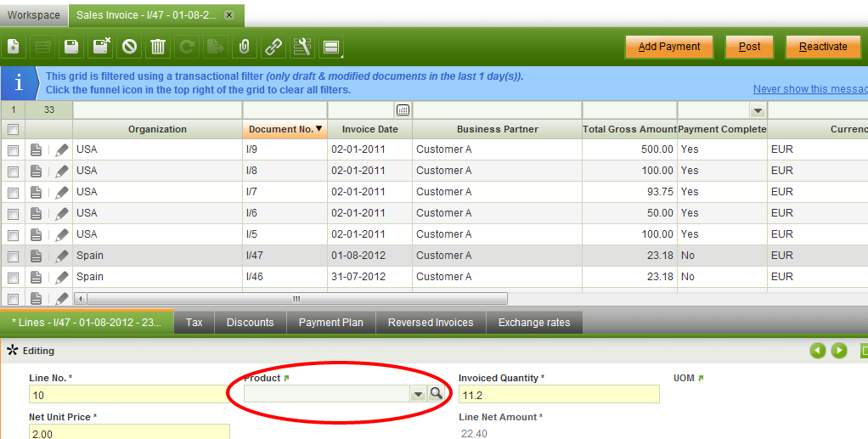Click the Invoiced Quantity input field

[x=558, y=394]
